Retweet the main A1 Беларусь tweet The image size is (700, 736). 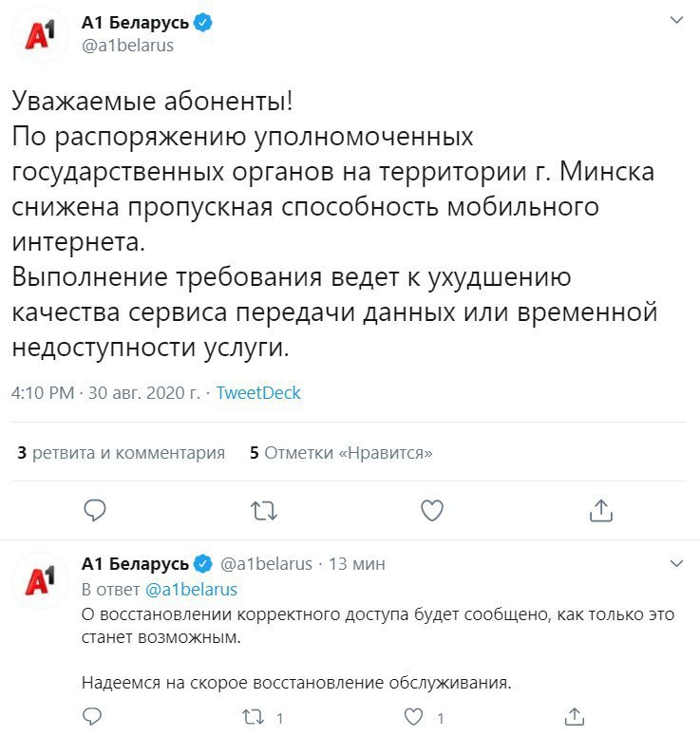click(263, 511)
